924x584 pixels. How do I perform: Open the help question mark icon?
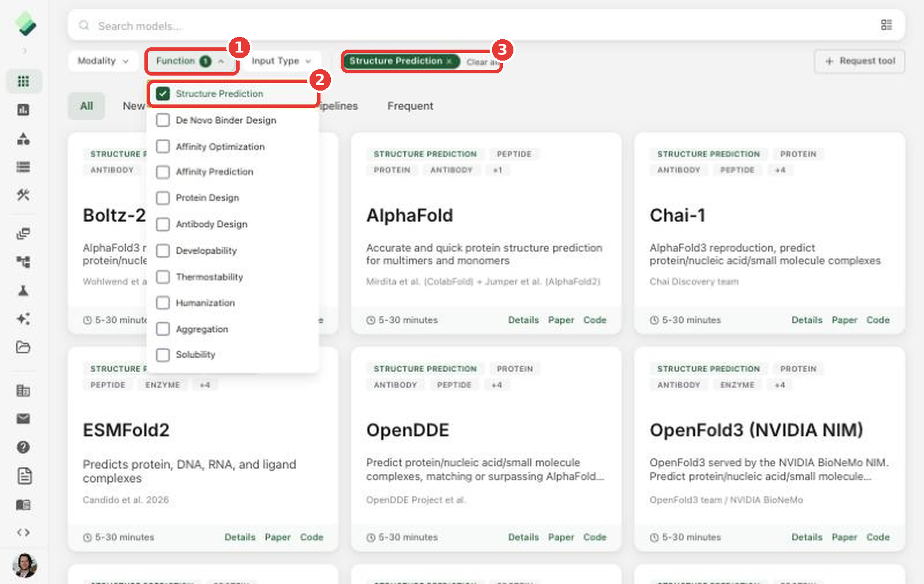[x=24, y=447]
